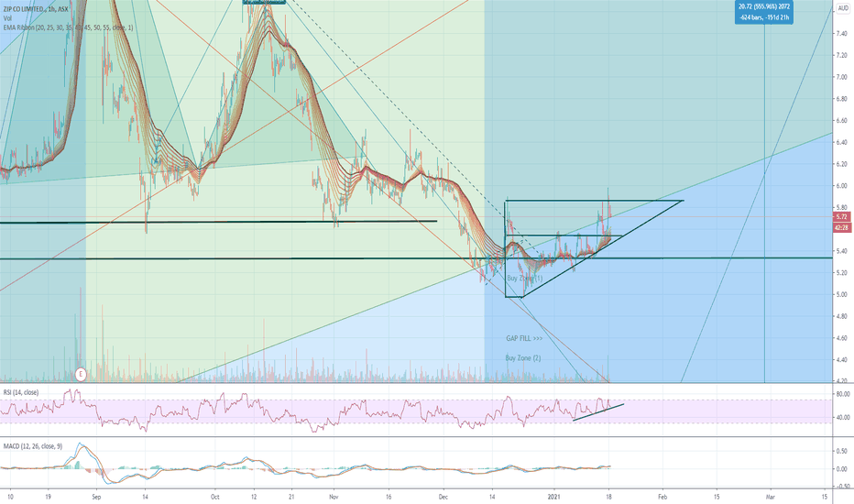Image resolution: width=854 pixels, height=504 pixels.
Task: Click the Oct date axis label
Action: [215, 497]
